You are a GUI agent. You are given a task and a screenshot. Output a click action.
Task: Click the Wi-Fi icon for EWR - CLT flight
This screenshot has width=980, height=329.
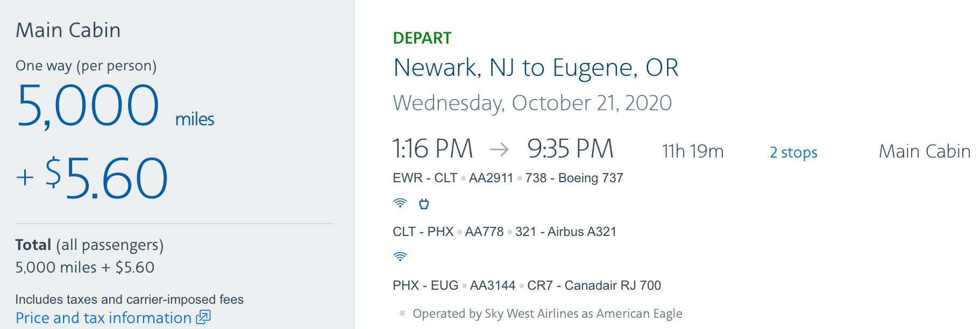[x=400, y=203]
